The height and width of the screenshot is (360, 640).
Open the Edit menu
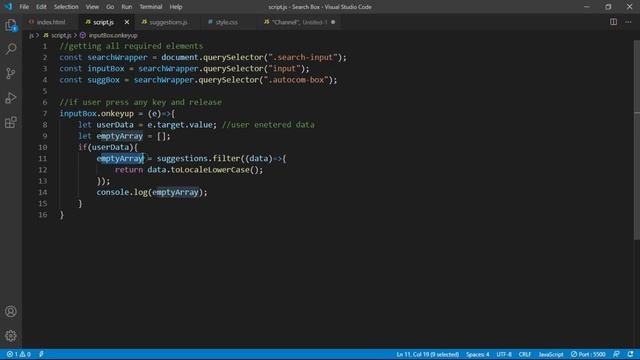click(x=41, y=7)
